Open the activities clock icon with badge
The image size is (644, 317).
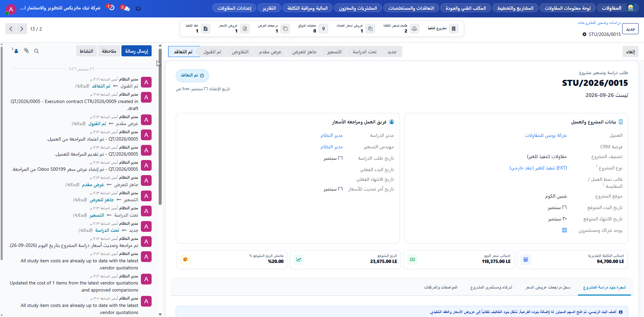click(x=112, y=8)
